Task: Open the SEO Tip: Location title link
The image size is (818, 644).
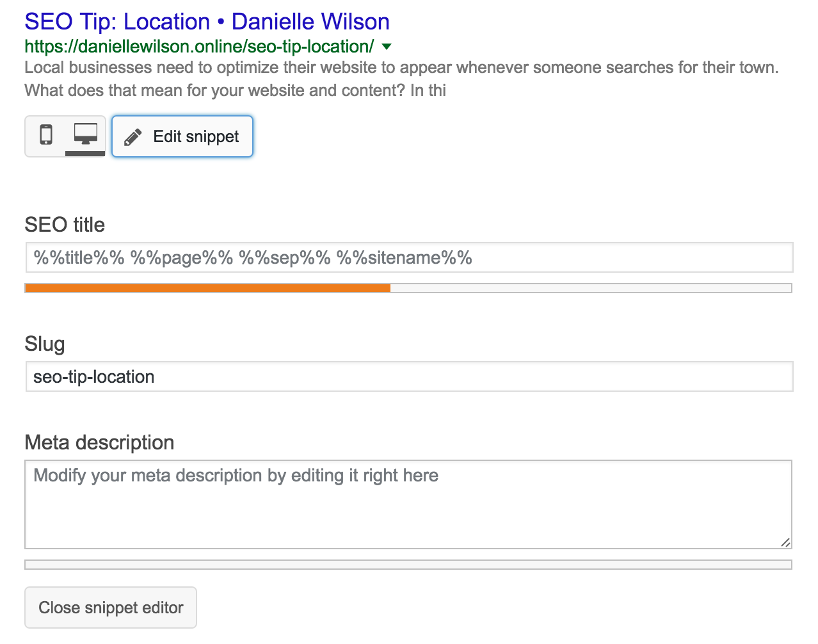Action: pyautogui.click(x=207, y=21)
